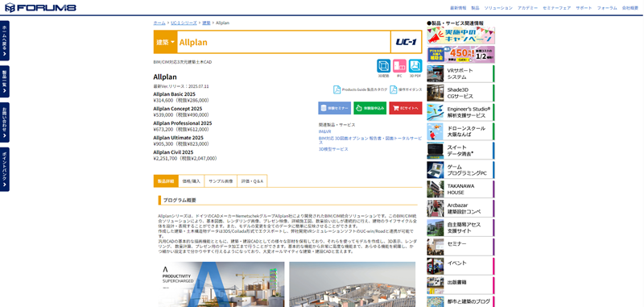Open 自主簡易アセス支援サイト sidebar card
644x307 pixels.
(460, 228)
